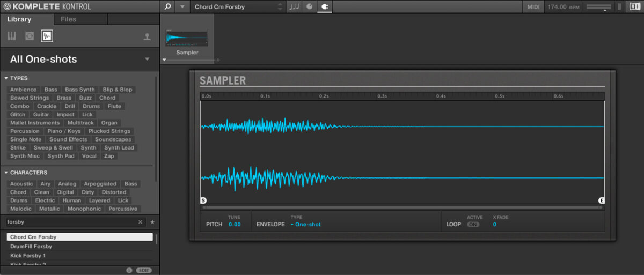Viewport: 644px width, 275px height.
Task: Open the main menu dropdown arrow in header
Action: point(182,6)
